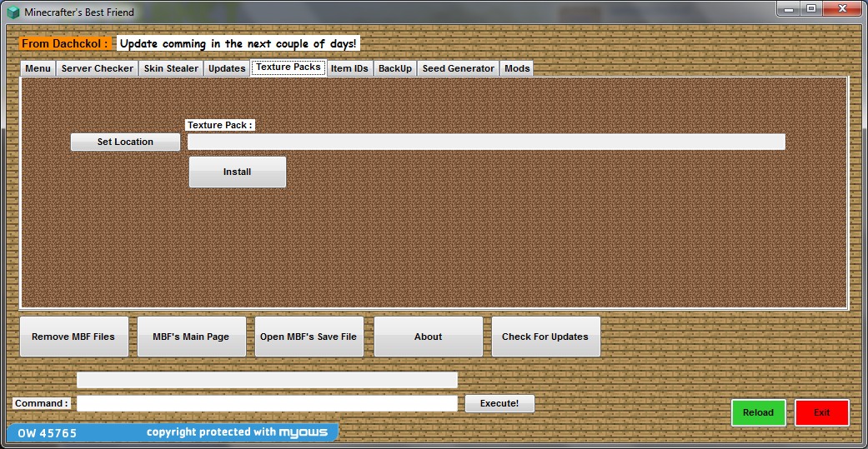Open MBF's Main Page
Screen dimensions: 868x449
click(x=192, y=337)
